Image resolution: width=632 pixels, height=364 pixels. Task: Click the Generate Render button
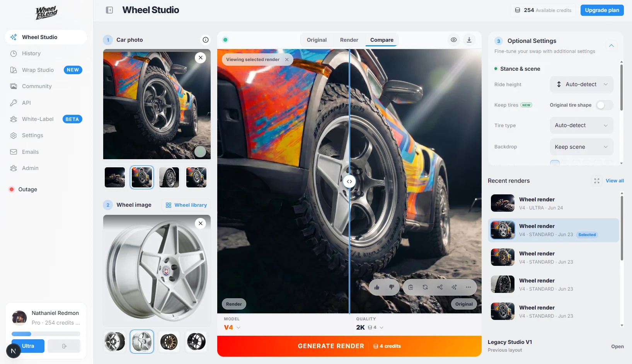[x=349, y=346]
